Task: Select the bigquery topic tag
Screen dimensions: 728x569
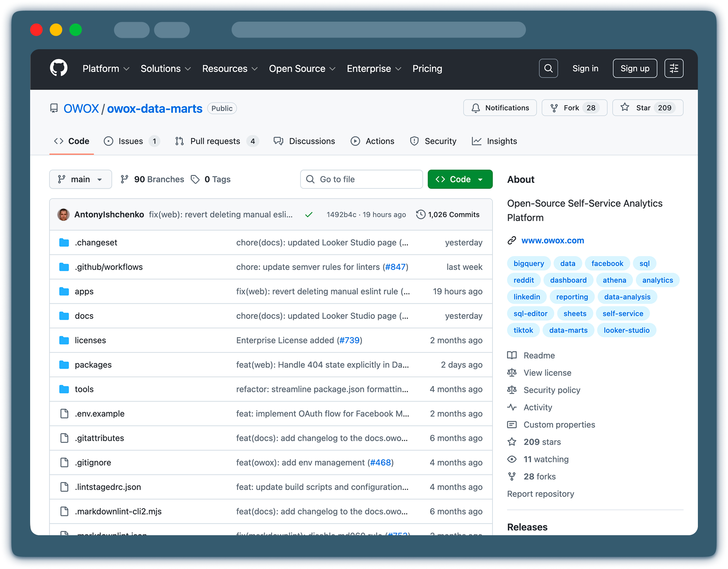Action: coord(529,263)
